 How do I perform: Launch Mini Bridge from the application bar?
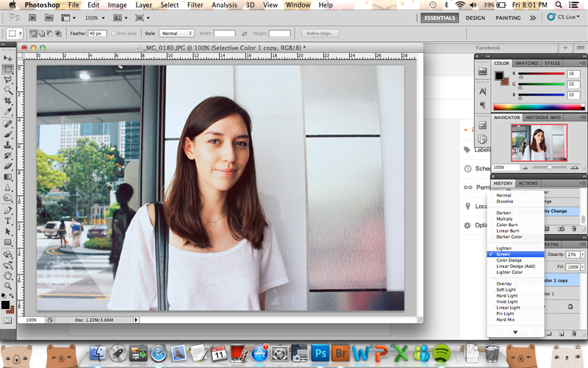[49, 18]
